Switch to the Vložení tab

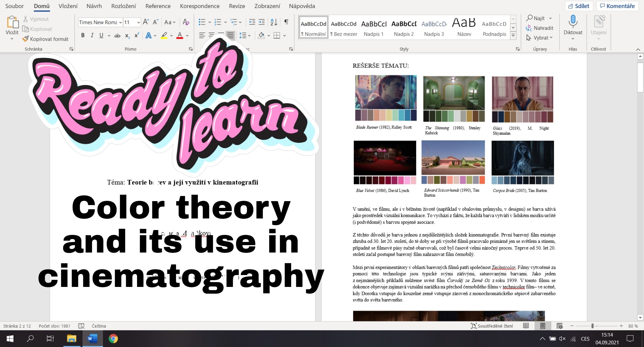click(x=68, y=6)
